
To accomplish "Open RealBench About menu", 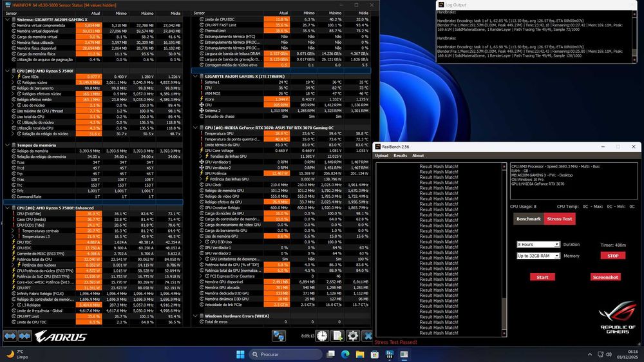I will tap(418, 156).
